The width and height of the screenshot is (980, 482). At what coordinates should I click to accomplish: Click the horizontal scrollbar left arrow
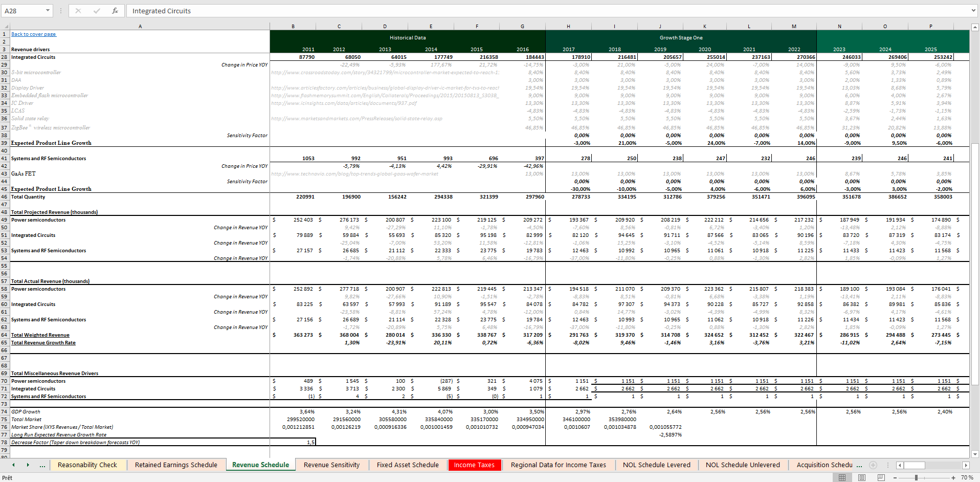900,465
